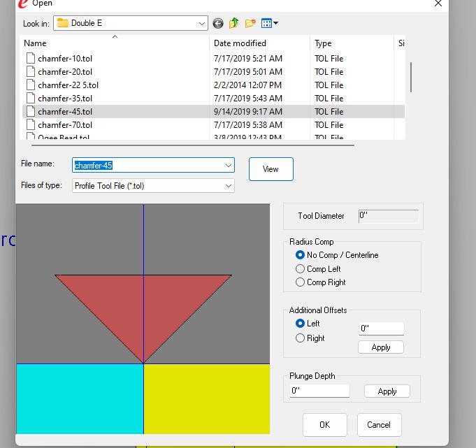Expand the Files of type dropdown
This screenshot has height=448, width=476.
229,186
